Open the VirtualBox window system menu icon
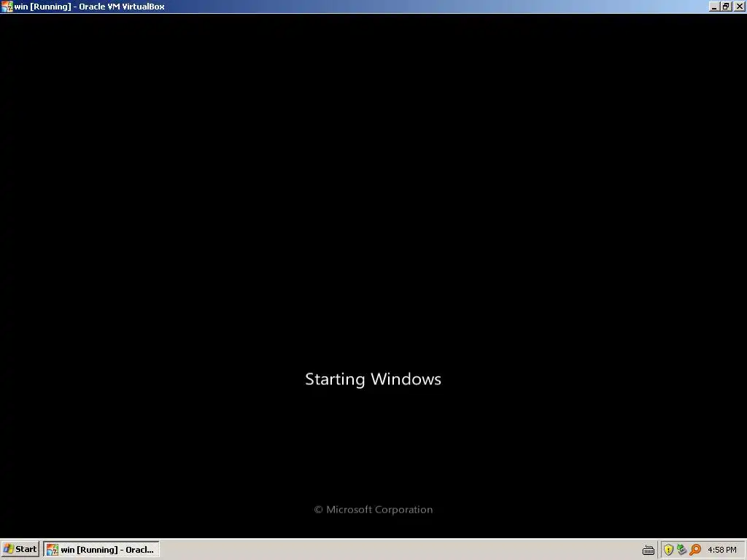The width and height of the screenshot is (747, 560). 7,7
